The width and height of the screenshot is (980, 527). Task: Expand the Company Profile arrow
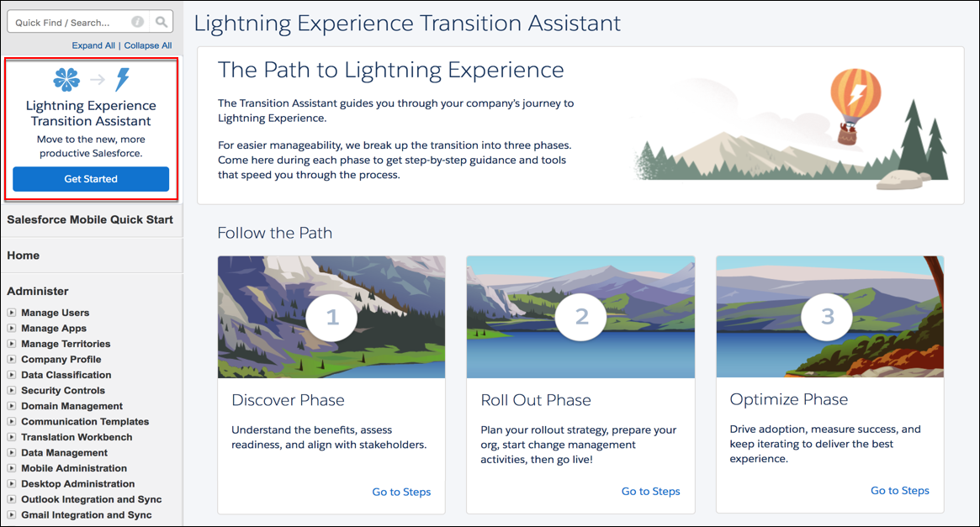point(11,359)
